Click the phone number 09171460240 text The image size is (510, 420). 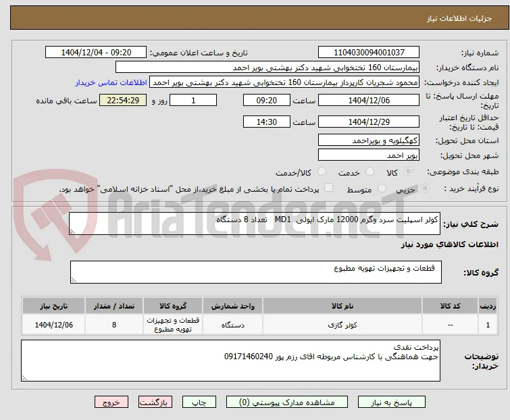249,357
